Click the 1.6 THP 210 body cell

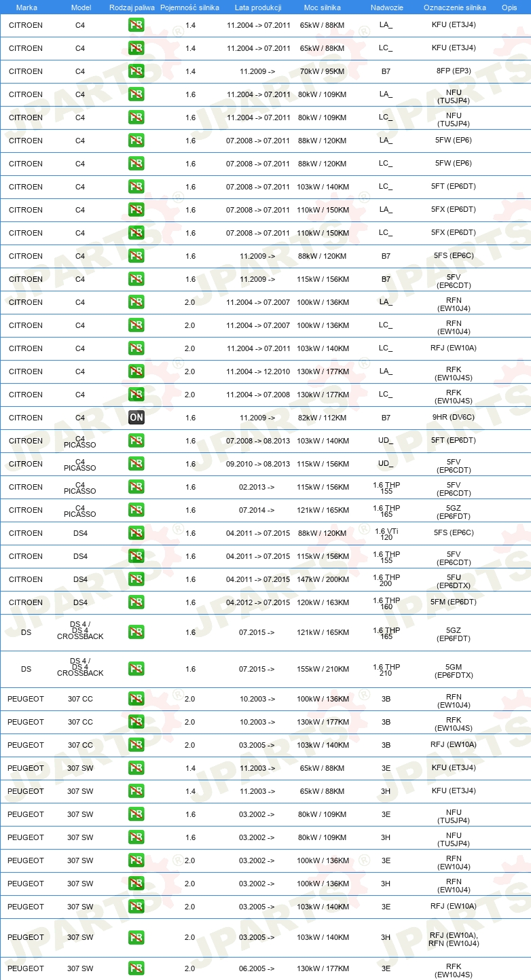(x=386, y=670)
